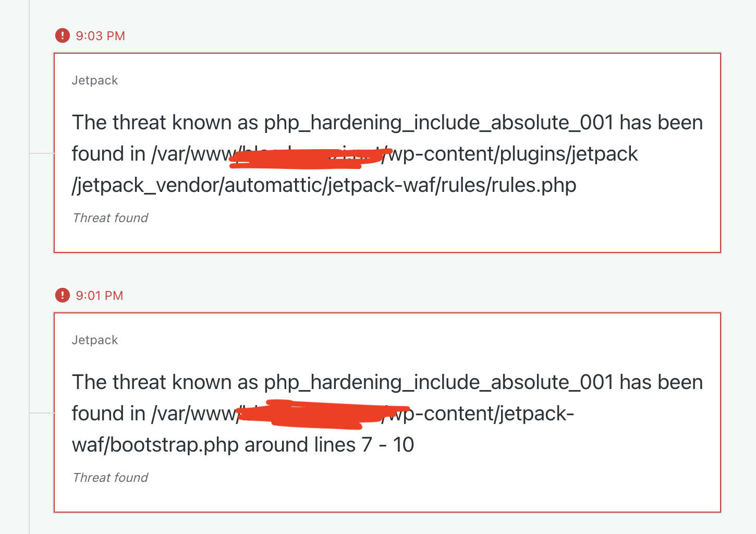
Task: Click the Threat found label in the top card
Action: coord(110,218)
